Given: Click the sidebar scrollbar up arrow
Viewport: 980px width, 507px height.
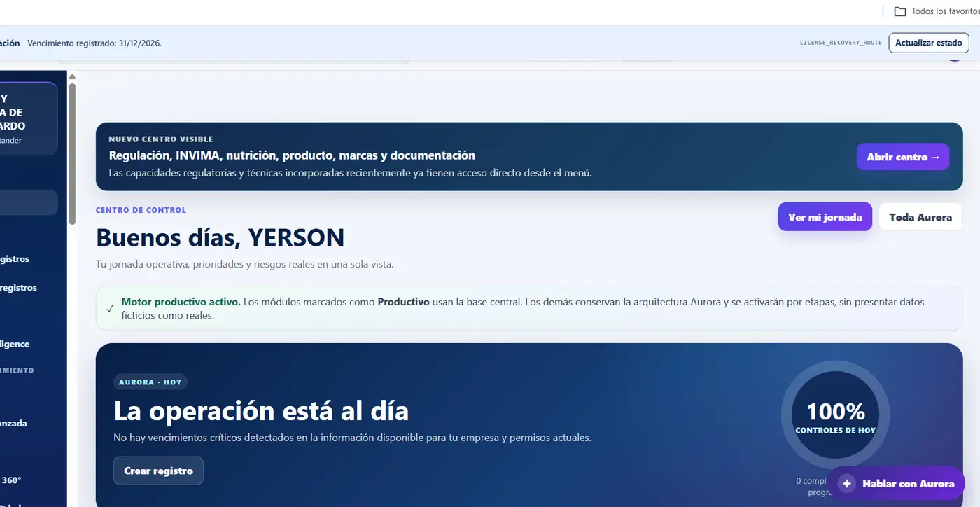Looking at the screenshot, I should (72, 76).
